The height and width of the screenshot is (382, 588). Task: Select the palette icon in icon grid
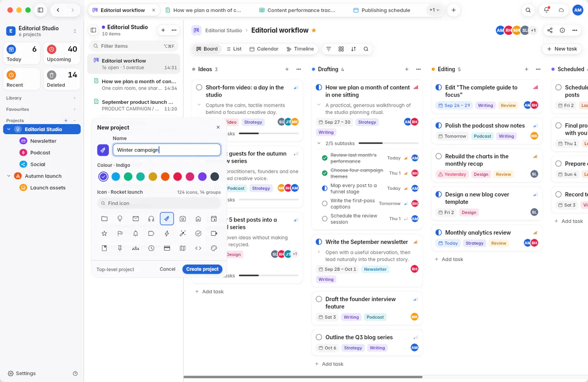(214, 248)
